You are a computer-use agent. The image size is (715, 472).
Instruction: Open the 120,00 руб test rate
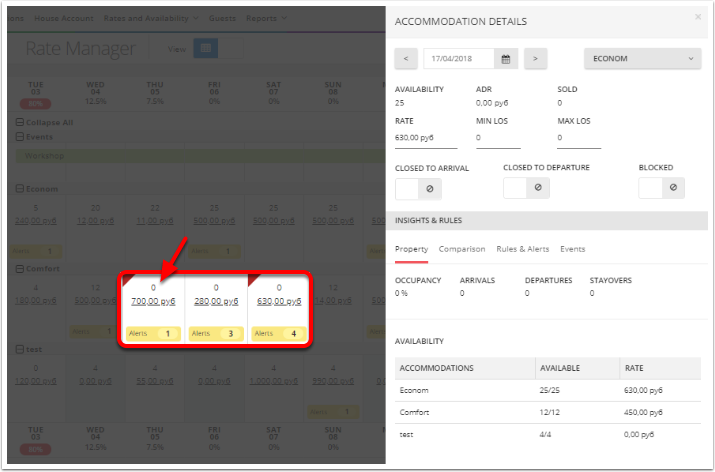coord(36,381)
